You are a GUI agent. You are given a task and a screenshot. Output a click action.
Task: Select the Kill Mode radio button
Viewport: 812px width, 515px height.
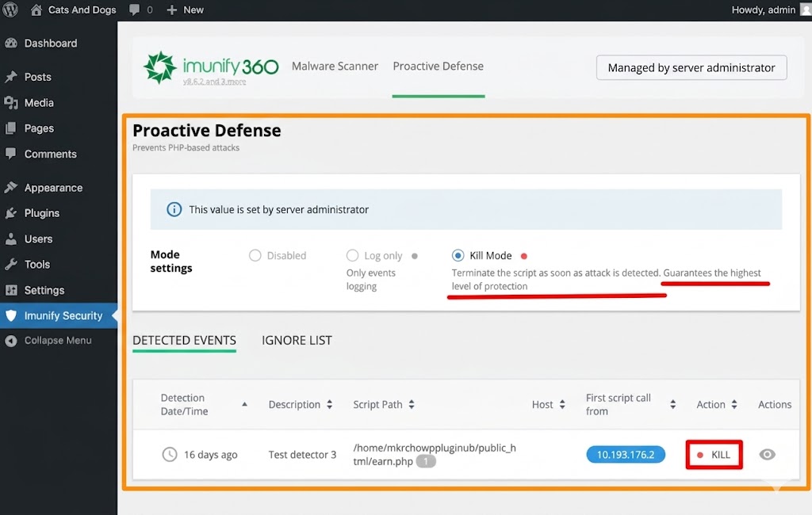pyautogui.click(x=458, y=256)
